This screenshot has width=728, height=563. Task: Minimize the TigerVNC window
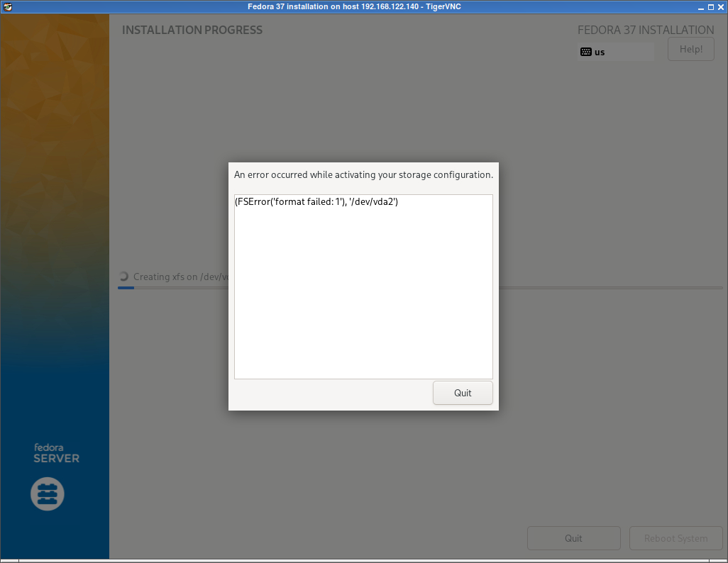(x=700, y=7)
